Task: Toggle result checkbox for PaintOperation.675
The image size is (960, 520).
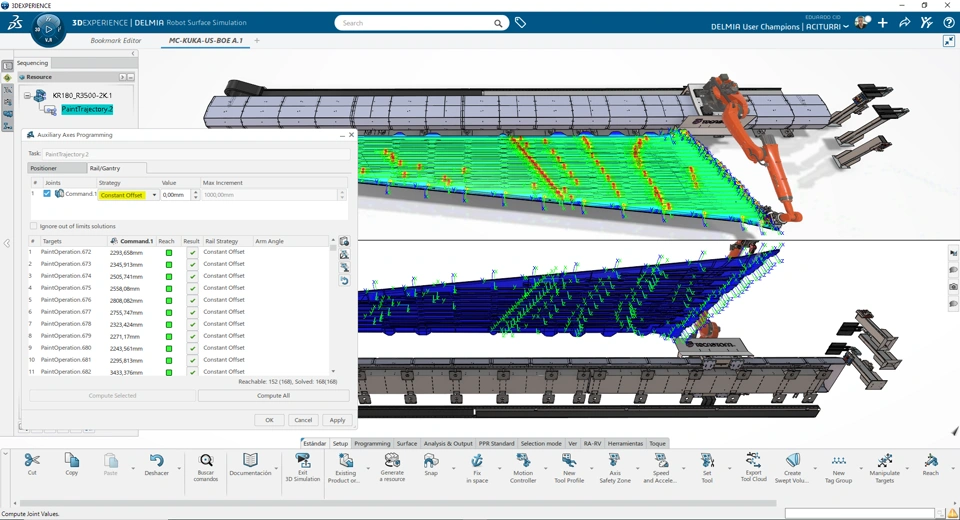Action: click(192, 288)
